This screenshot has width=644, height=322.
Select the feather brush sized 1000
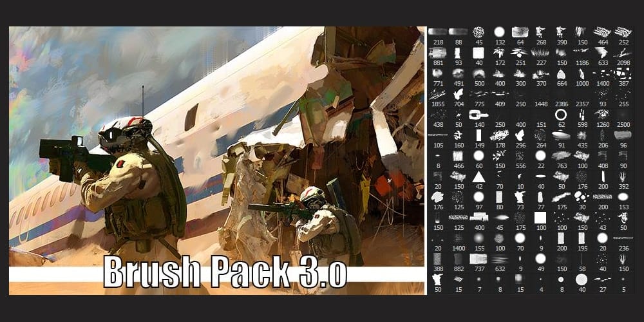[x=582, y=73]
